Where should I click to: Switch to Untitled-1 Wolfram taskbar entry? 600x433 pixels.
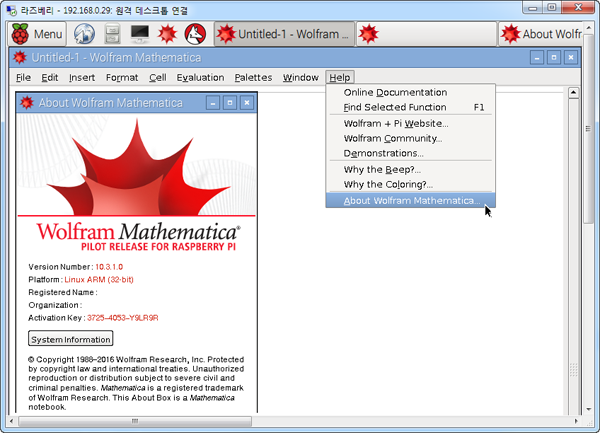click(x=284, y=34)
